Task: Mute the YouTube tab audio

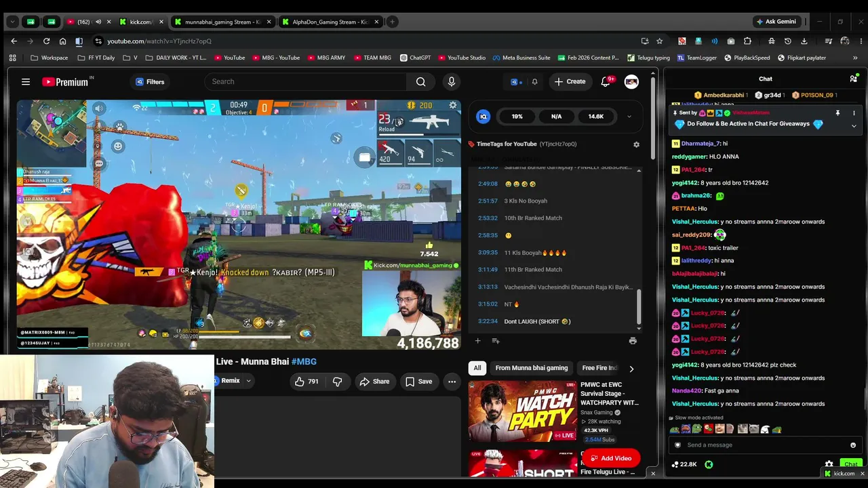Action: [98, 22]
